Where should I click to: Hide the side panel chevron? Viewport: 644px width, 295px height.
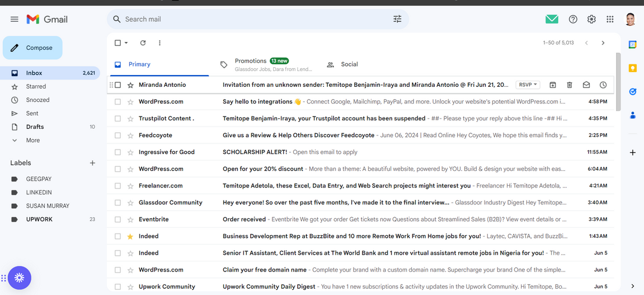[632, 286]
